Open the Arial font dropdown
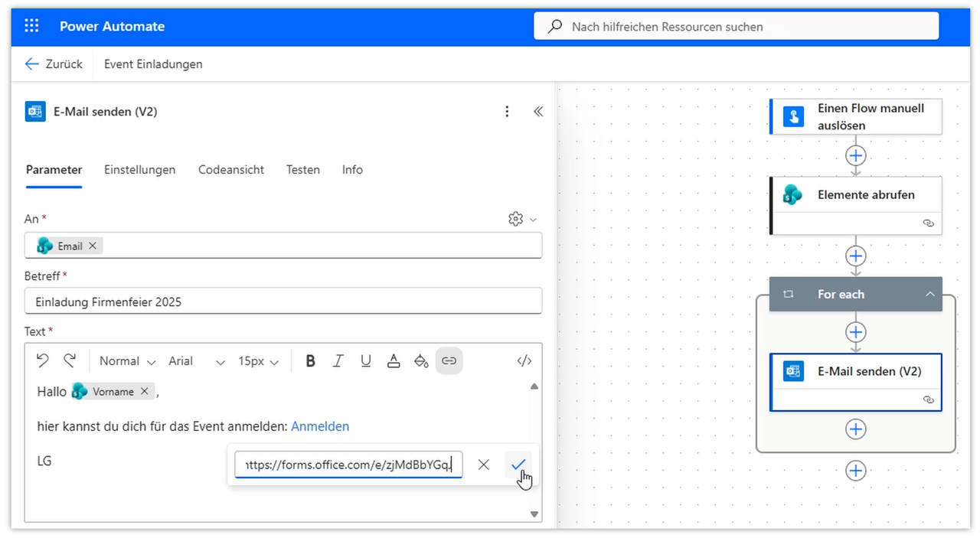The height and width of the screenshot is (538, 980). pyautogui.click(x=197, y=361)
